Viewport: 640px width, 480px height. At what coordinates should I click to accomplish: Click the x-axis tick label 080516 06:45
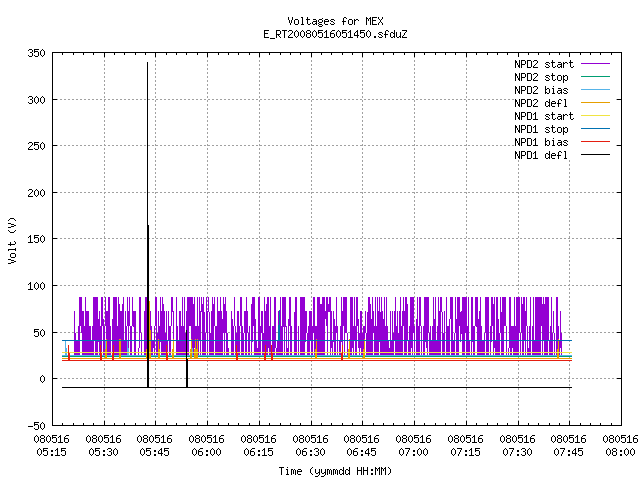click(x=362, y=446)
